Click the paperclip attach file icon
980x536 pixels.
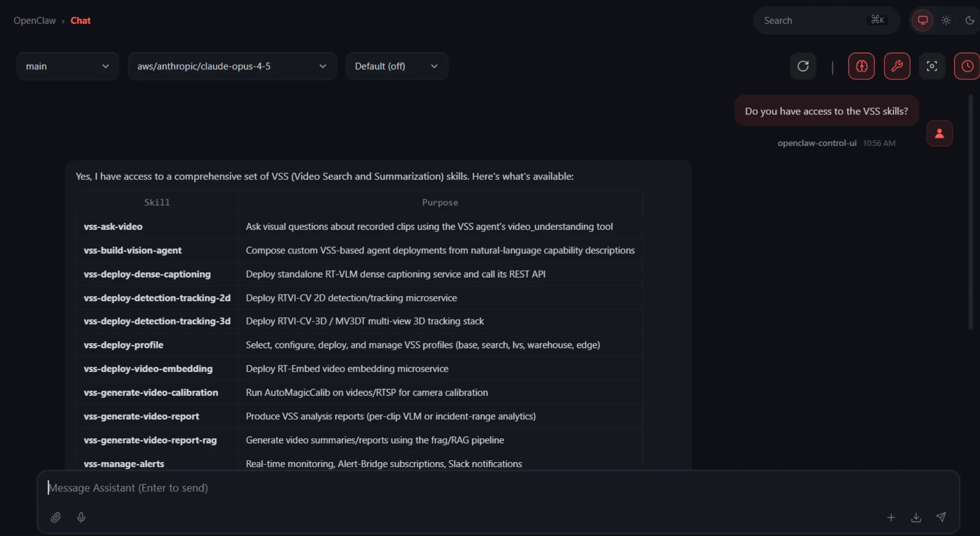[56, 517]
